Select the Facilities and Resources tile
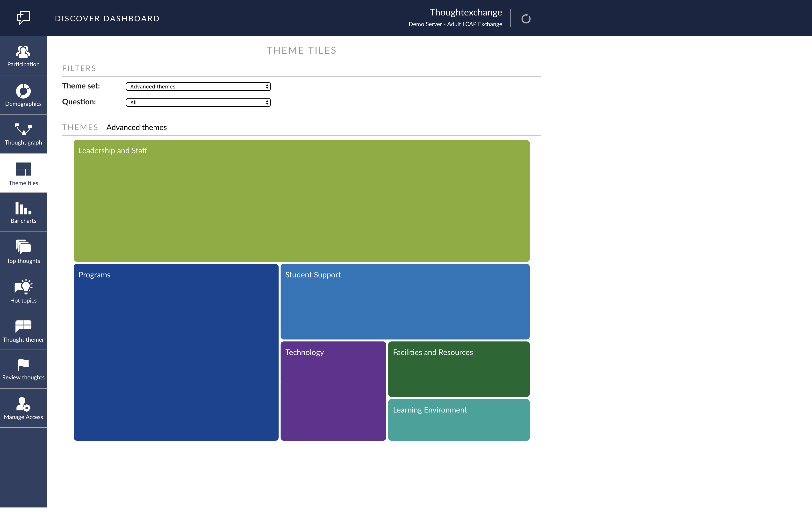This screenshot has width=812, height=521. pos(459,369)
